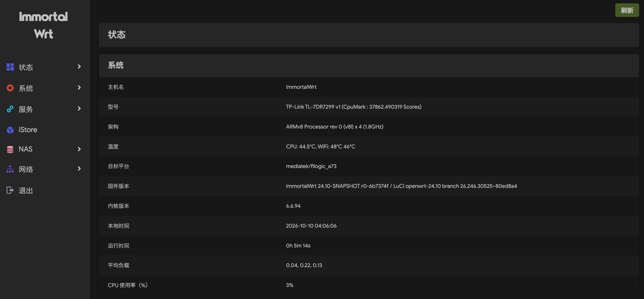The height and width of the screenshot is (299, 644).
Task: Click the 主机名 row label
Action: 116,87
